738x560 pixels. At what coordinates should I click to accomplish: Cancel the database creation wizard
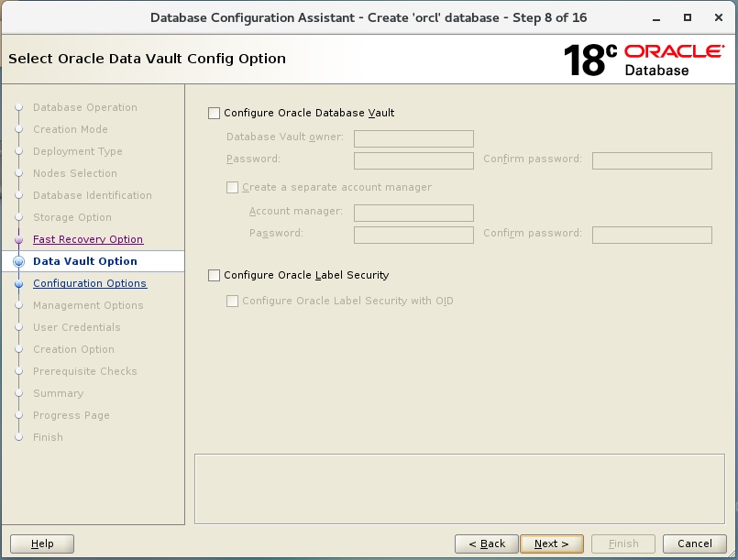(694, 544)
